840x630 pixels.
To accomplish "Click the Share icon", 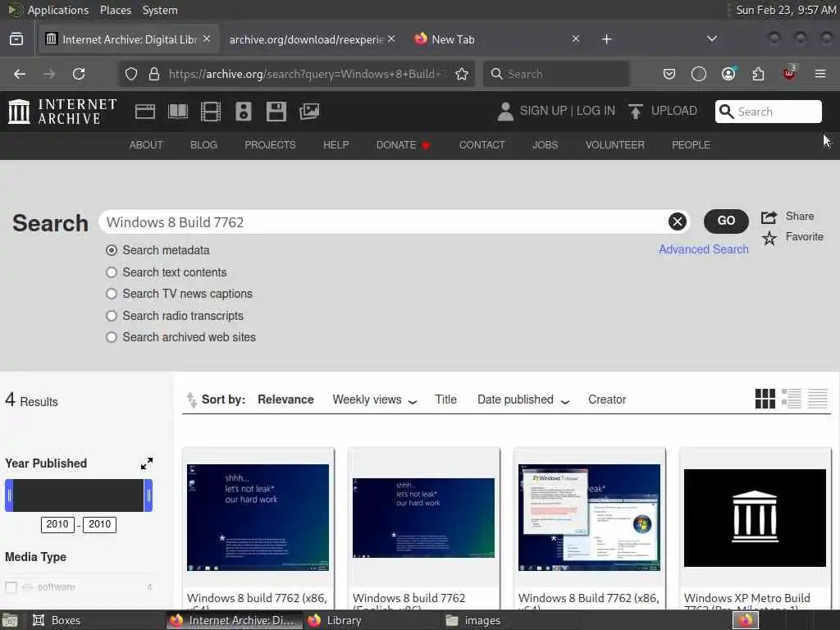I will click(769, 217).
